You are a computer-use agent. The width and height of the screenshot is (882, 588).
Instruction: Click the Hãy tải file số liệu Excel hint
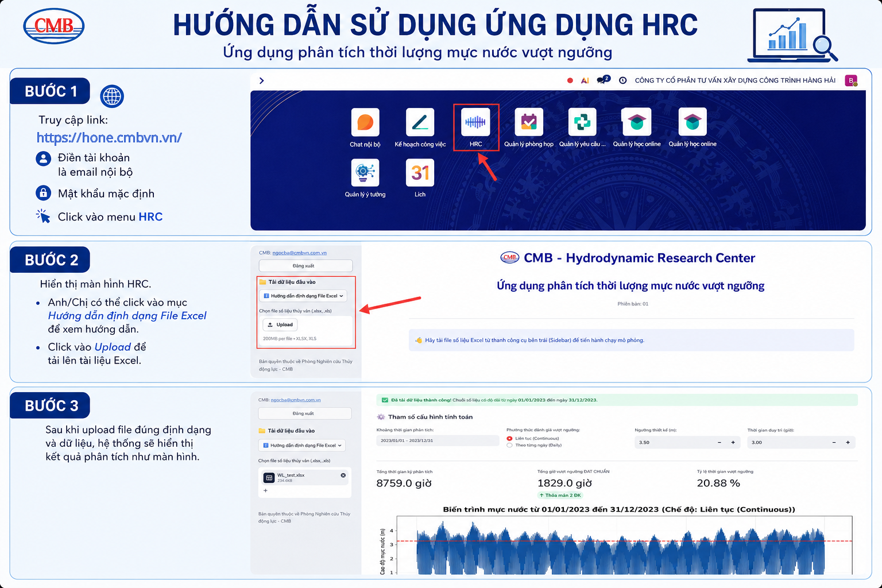tap(632, 340)
